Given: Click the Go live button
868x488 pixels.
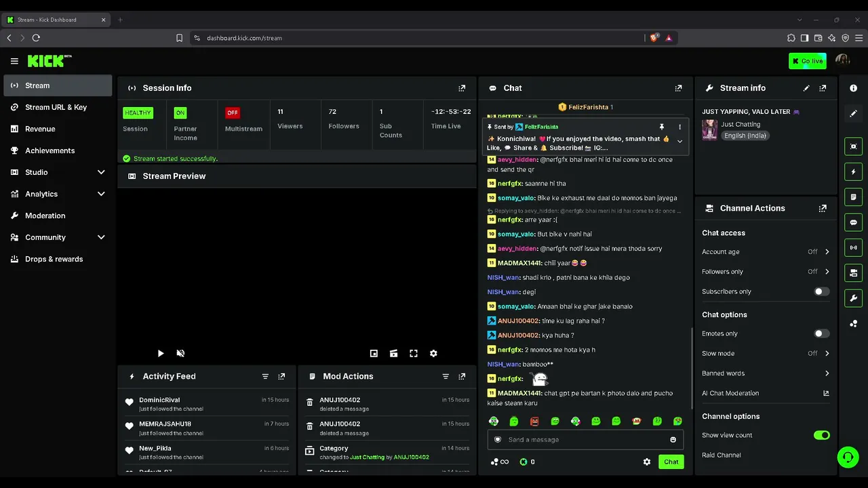Looking at the screenshot, I should click(807, 61).
